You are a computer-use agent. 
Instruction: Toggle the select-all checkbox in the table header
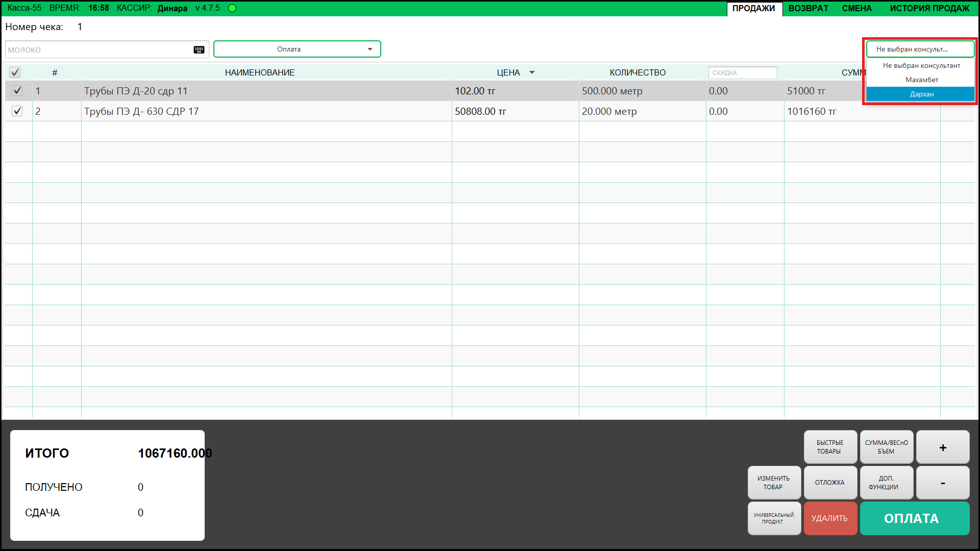(15, 72)
